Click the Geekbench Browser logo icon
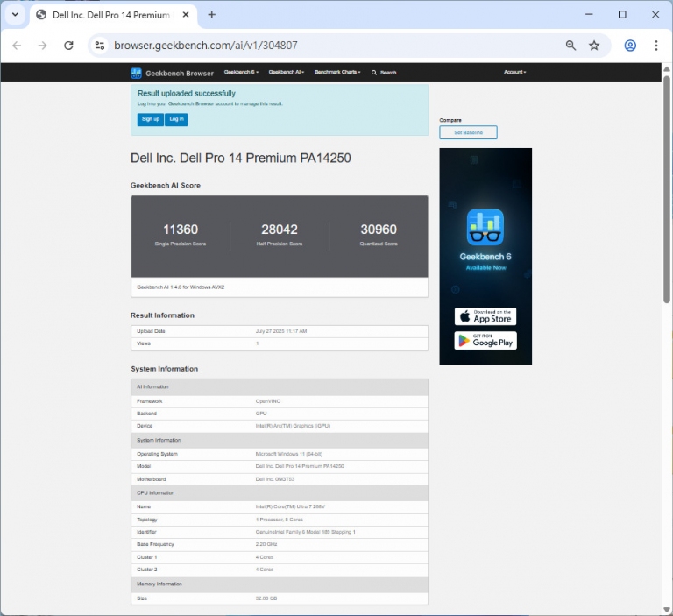The height and width of the screenshot is (616, 673). point(136,73)
